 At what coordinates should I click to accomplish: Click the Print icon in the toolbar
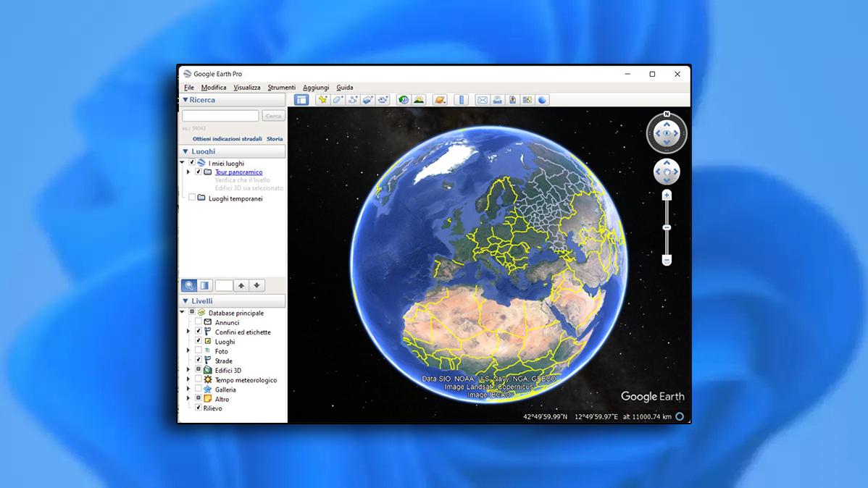pos(497,100)
